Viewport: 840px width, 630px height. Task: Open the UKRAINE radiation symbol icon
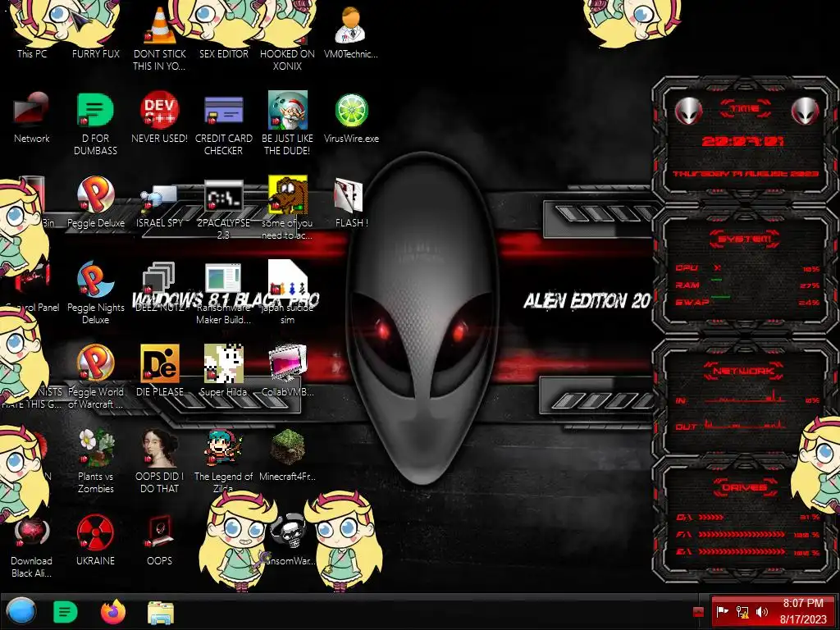(x=95, y=532)
